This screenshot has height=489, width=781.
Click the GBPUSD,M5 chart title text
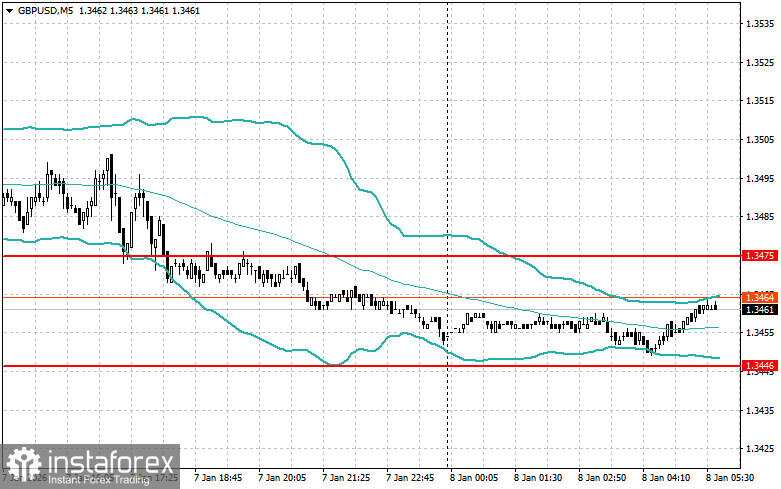click(45, 10)
